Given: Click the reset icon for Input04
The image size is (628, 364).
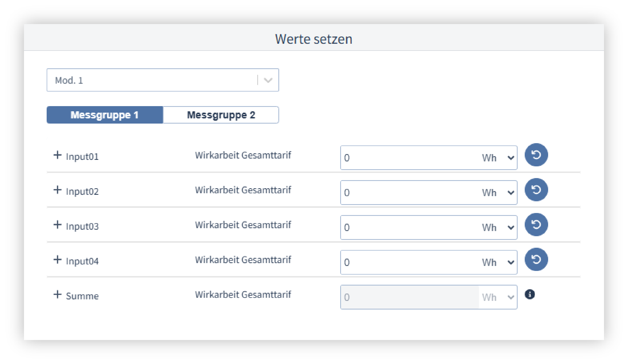Looking at the screenshot, I should [x=536, y=260].
